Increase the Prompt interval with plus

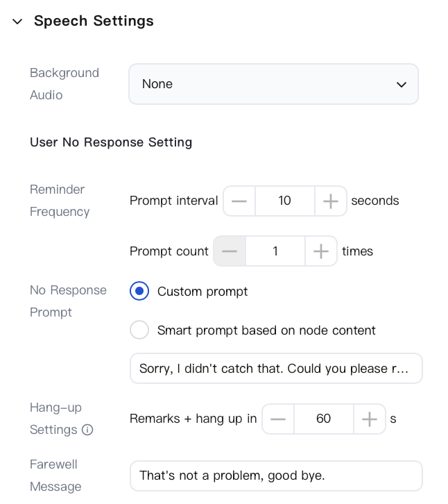[331, 201]
